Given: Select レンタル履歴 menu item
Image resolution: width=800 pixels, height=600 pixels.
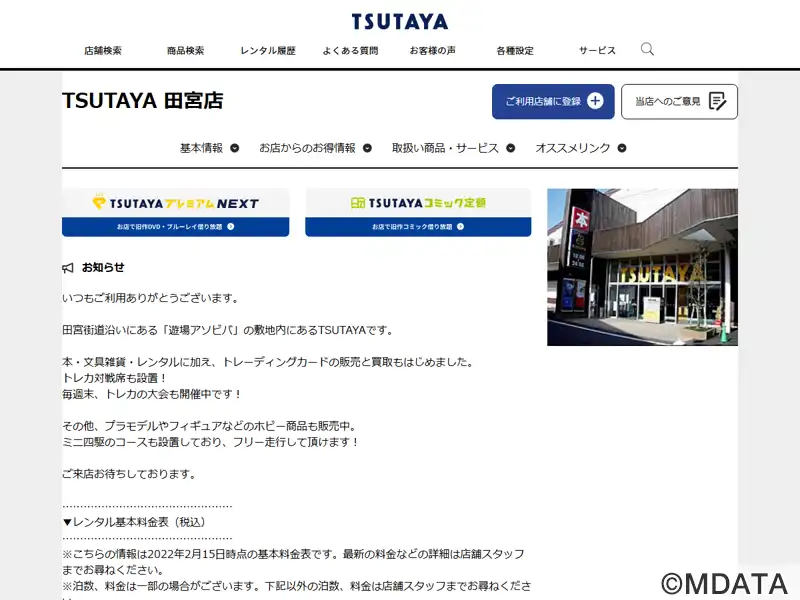Looking at the screenshot, I should pyautogui.click(x=268, y=51).
